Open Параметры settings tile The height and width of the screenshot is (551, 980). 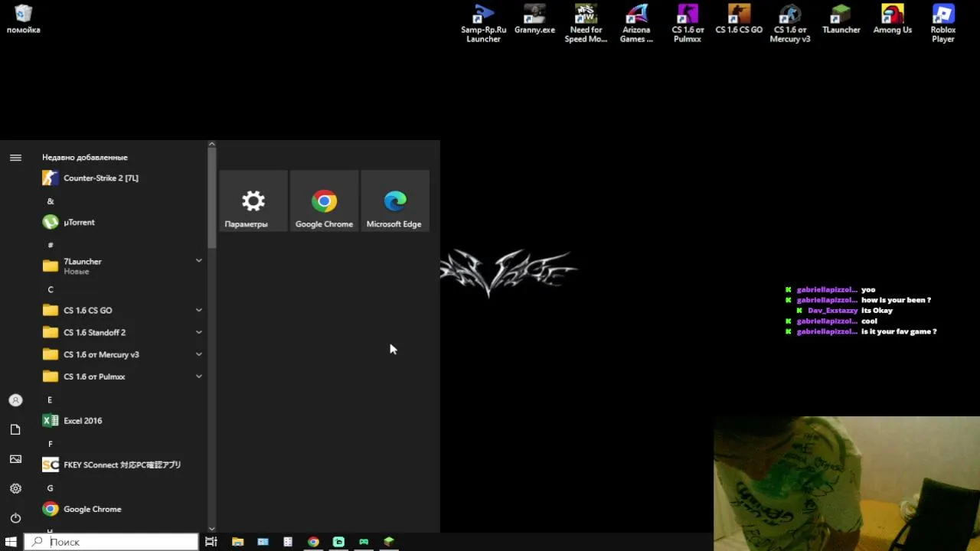(253, 201)
